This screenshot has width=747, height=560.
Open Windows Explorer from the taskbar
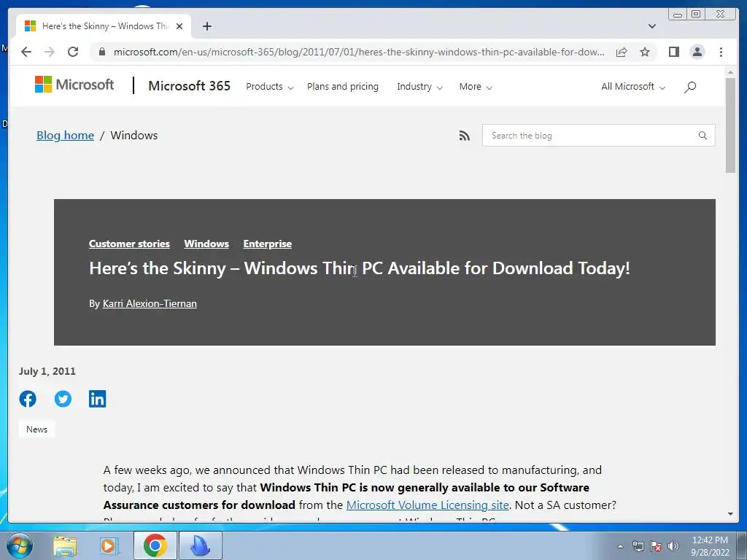pos(65,546)
